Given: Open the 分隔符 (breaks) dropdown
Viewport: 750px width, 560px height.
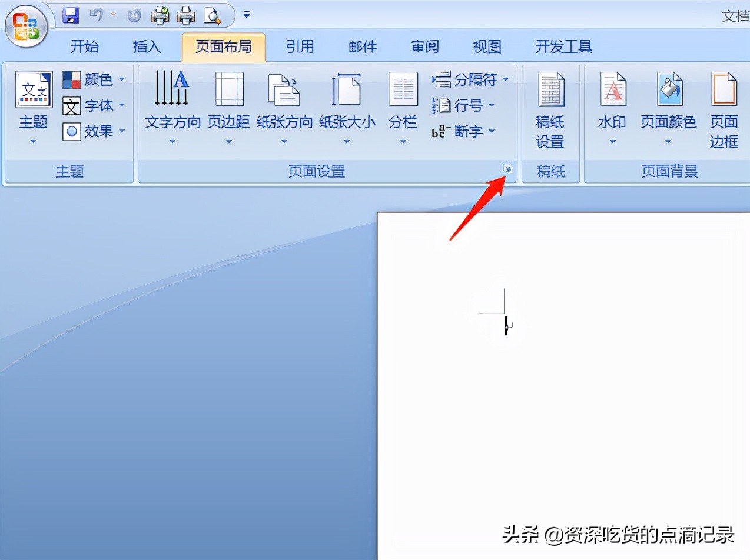Looking at the screenshot, I should [468, 79].
